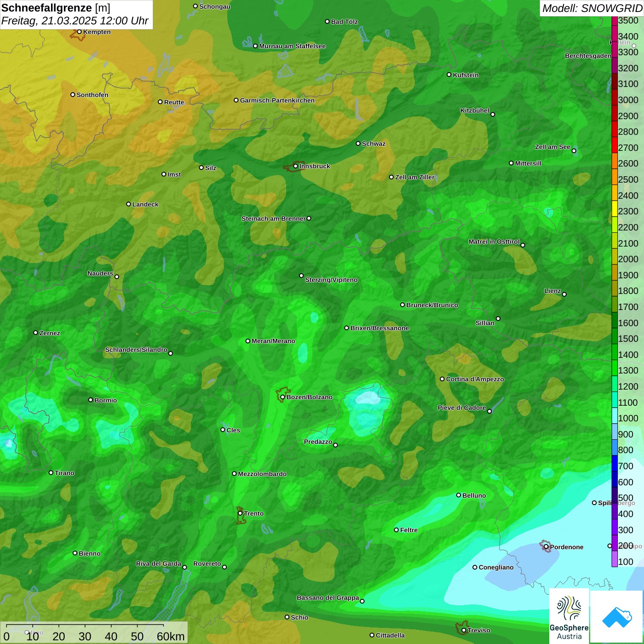The width and height of the screenshot is (644, 644).
Task: Click the Innsbruck city marker dot
Action: click(x=296, y=166)
